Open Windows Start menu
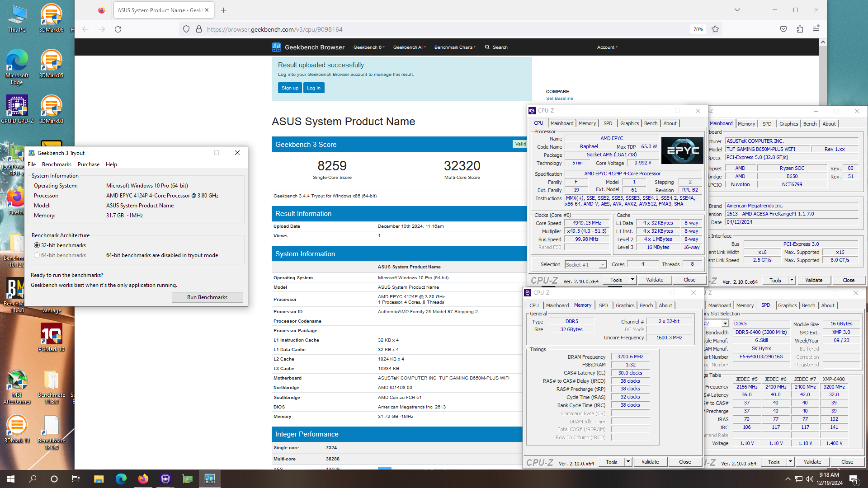The width and height of the screenshot is (868, 488). pyautogui.click(x=11, y=479)
